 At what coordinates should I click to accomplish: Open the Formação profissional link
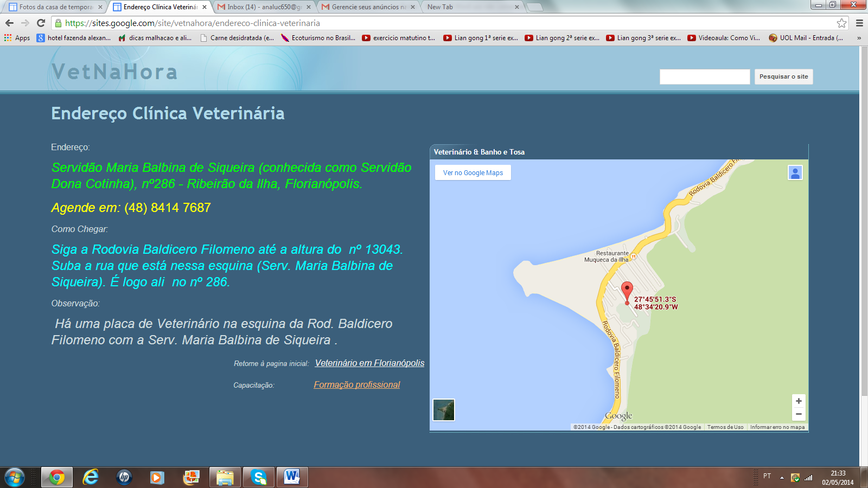pyautogui.click(x=356, y=385)
